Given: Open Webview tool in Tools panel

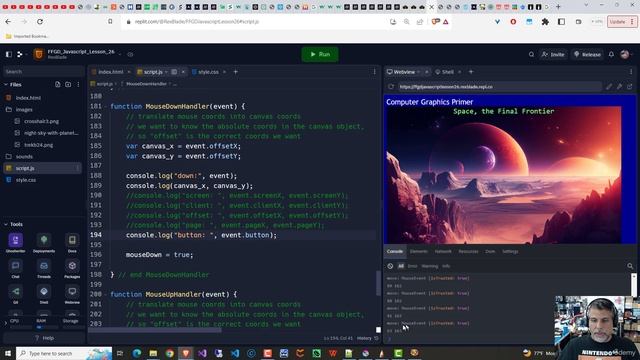Looking at the screenshot, I should 72,294.
